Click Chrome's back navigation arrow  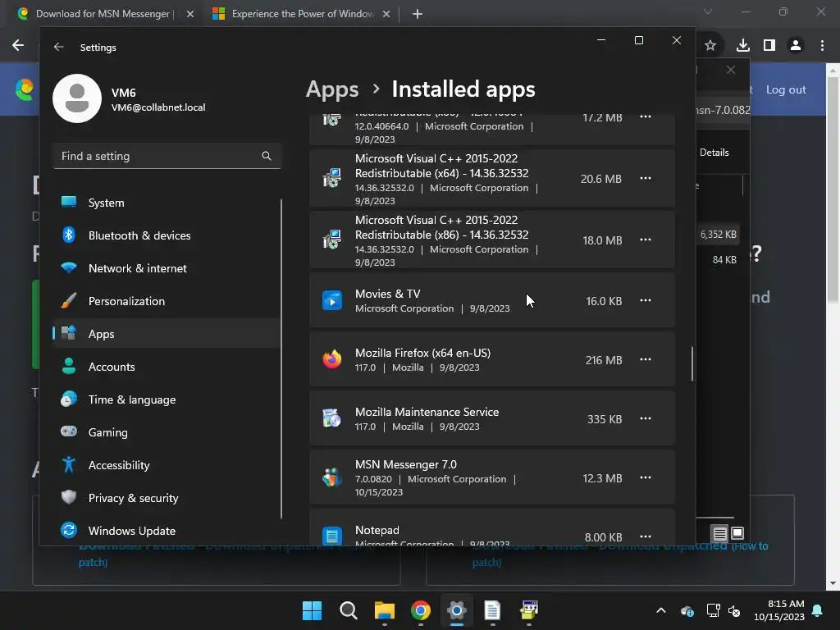click(18, 46)
